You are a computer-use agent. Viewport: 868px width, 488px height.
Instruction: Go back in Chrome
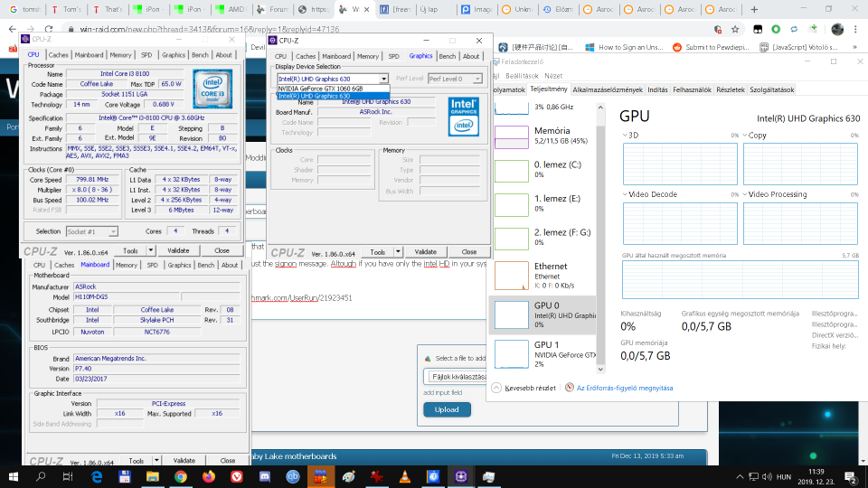12,29
